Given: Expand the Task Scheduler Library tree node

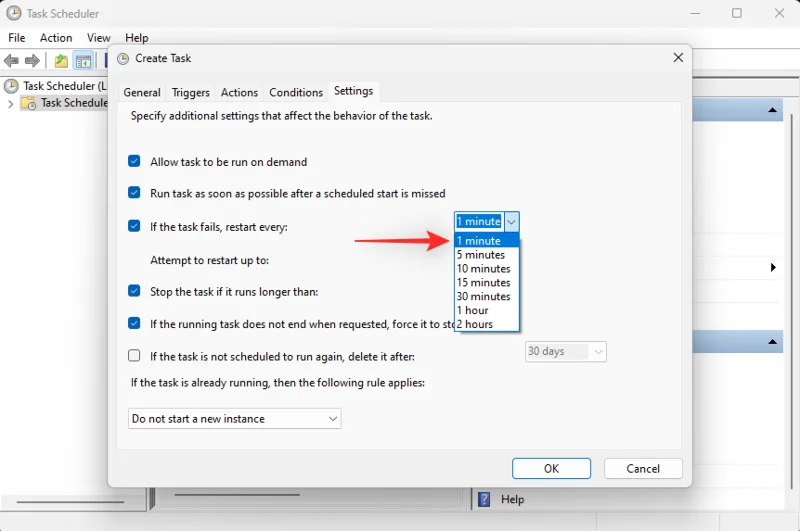Looking at the screenshot, I should (10, 104).
